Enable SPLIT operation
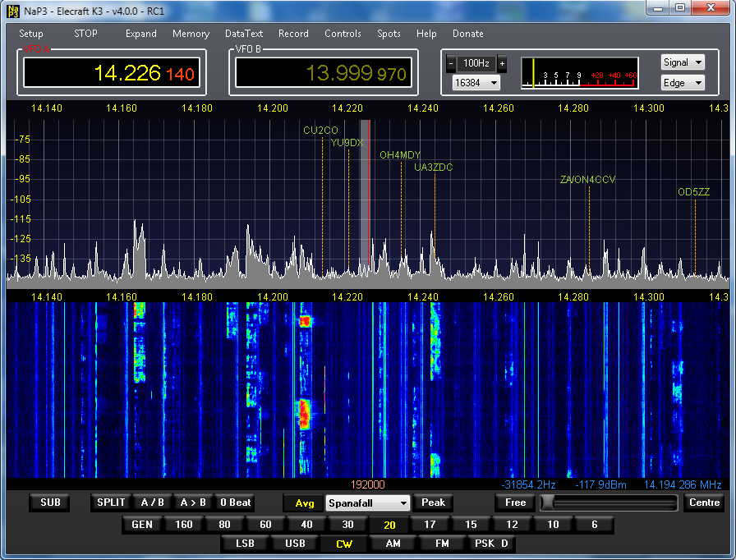This screenshot has width=736, height=560. (111, 503)
